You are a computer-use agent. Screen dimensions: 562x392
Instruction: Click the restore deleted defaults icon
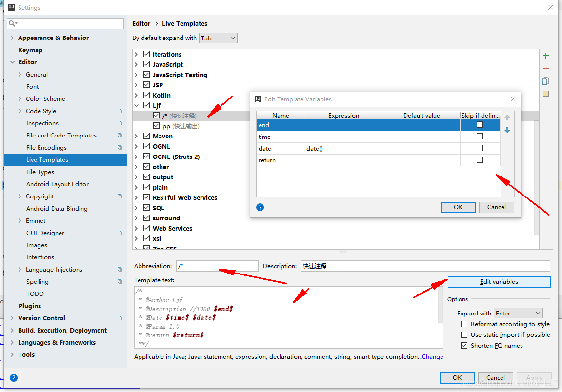(545, 94)
